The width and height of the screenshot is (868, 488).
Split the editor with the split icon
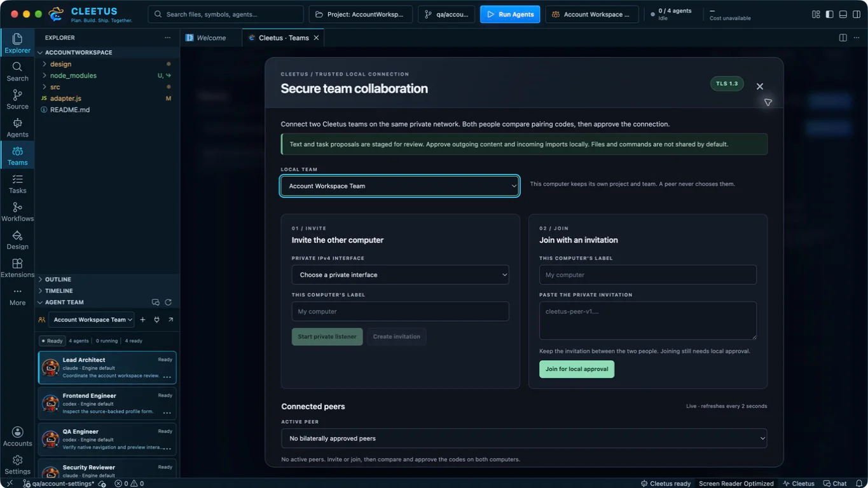843,37
